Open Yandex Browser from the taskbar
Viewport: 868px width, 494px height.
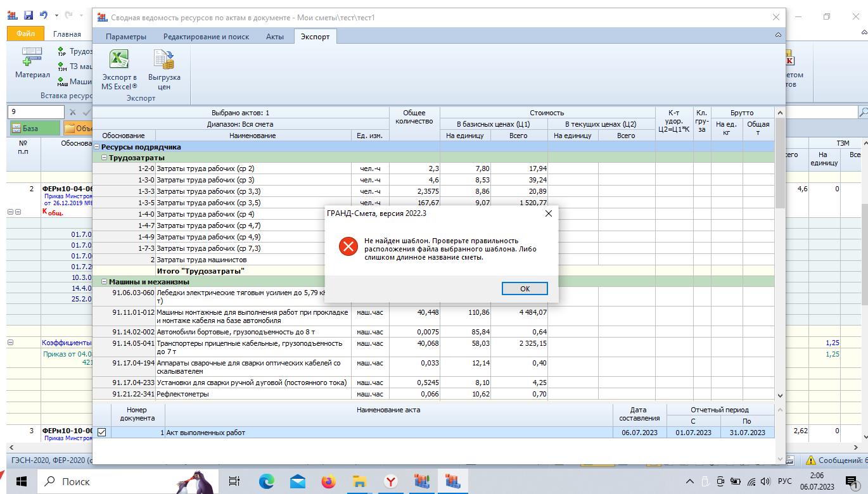[391, 481]
